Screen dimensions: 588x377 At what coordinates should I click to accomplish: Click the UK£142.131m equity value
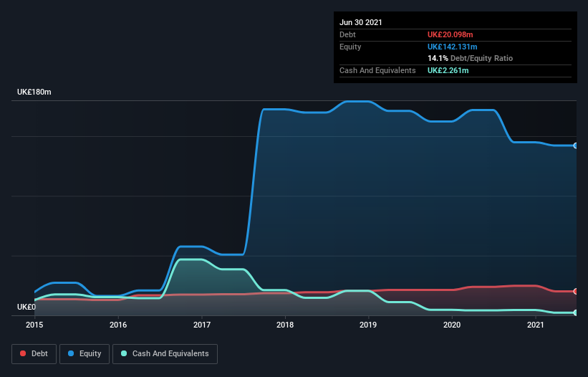[x=452, y=47]
